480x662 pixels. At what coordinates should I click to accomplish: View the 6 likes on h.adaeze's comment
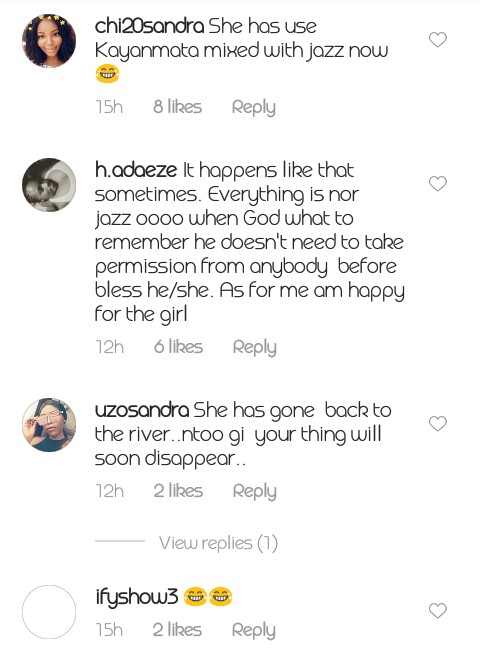pyautogui.click(x=178, y=347)
